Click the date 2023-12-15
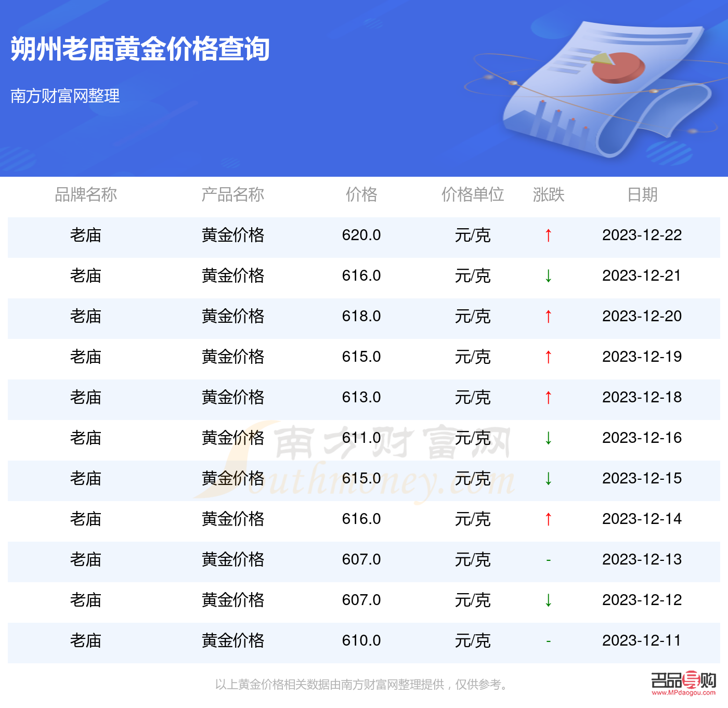This screenshot has height=708, width=728. [x=642, y=478]
